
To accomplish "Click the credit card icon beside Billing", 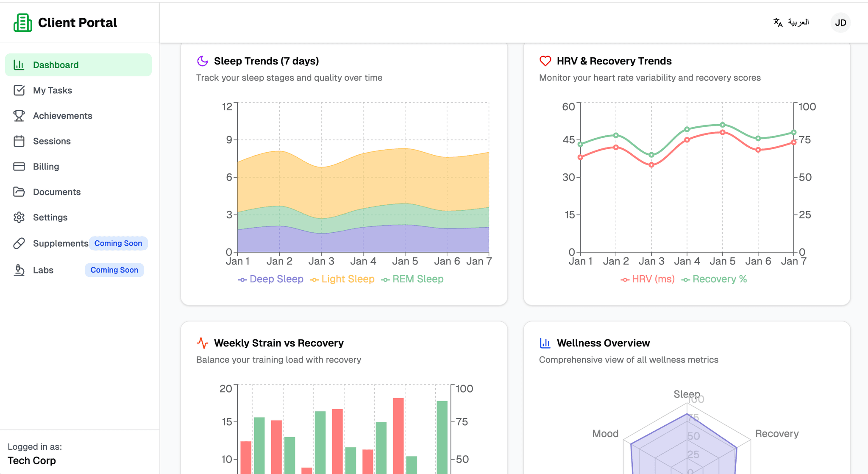I will (19, 166).
